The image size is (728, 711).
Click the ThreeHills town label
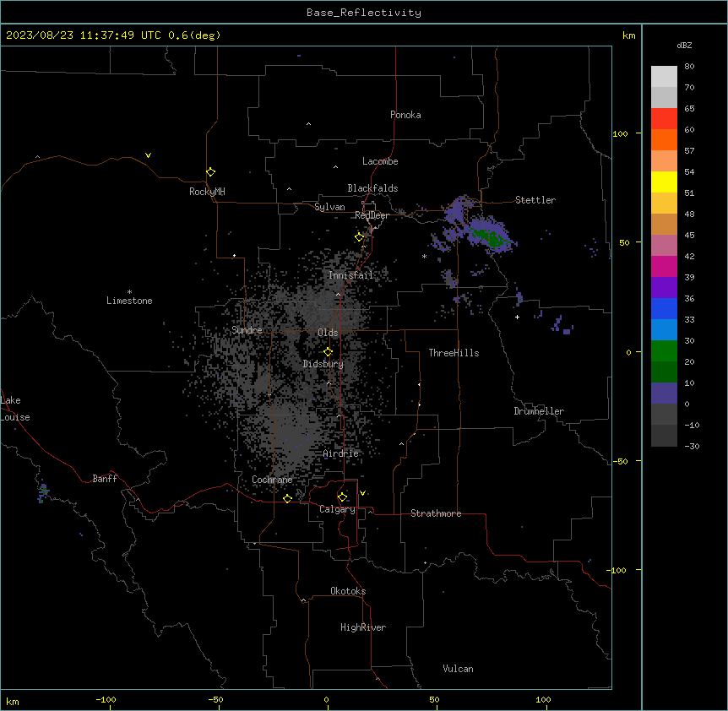click(454, 353)
